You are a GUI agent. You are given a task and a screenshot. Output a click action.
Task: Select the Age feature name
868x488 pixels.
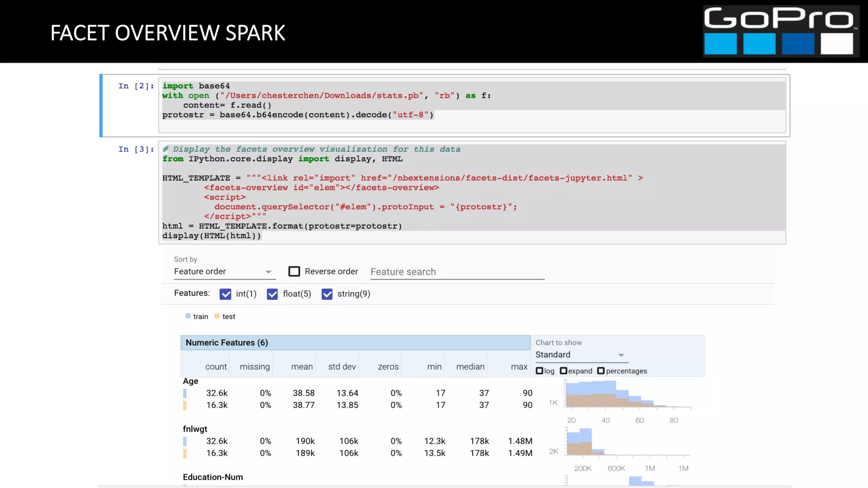(x=191, y=381)
